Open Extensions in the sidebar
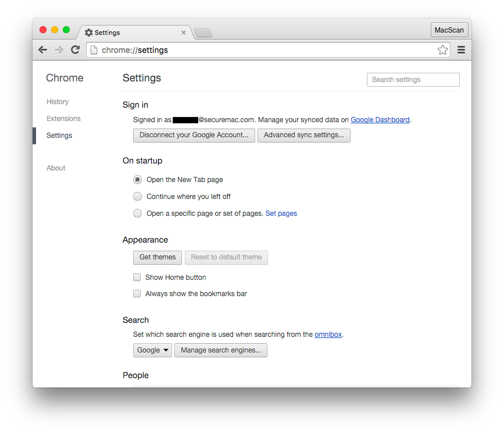Viewport: 504px width, 434px height. [x=63, y=119]
